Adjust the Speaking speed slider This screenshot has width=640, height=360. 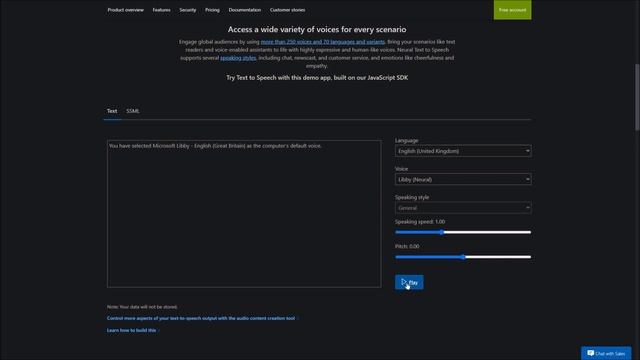(x=463, y=232)
